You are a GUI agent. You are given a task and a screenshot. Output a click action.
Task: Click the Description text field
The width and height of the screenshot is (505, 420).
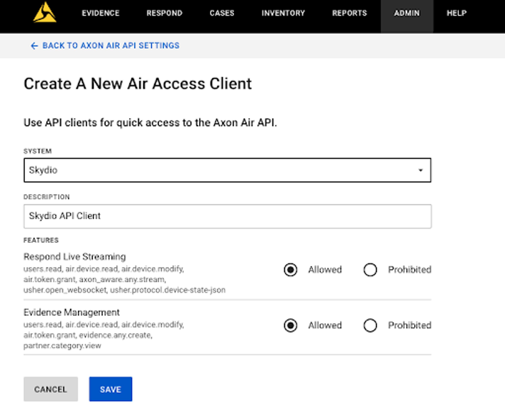coord(227,216)
